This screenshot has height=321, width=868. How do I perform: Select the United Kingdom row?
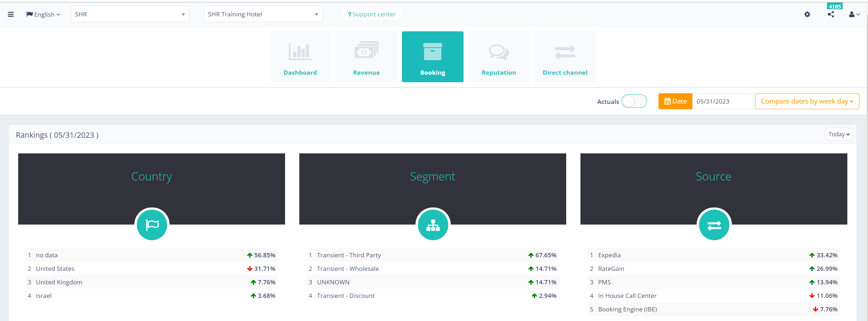[x=151, y=282]
